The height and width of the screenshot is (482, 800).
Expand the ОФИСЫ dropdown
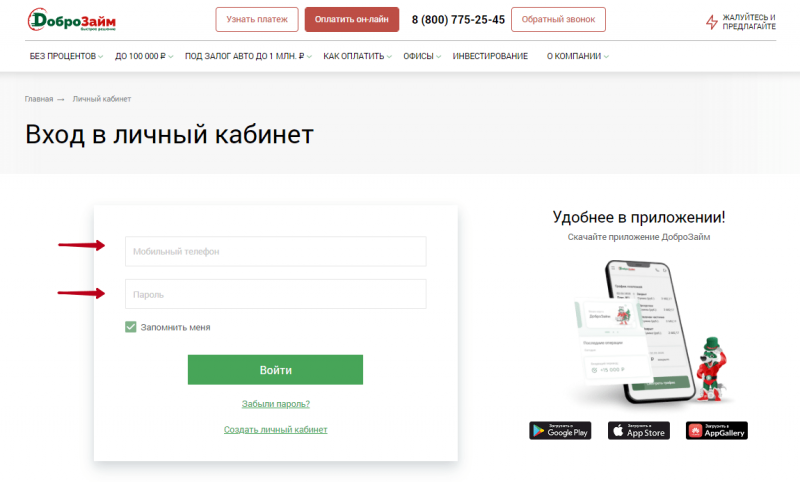[x=422, y=56]
